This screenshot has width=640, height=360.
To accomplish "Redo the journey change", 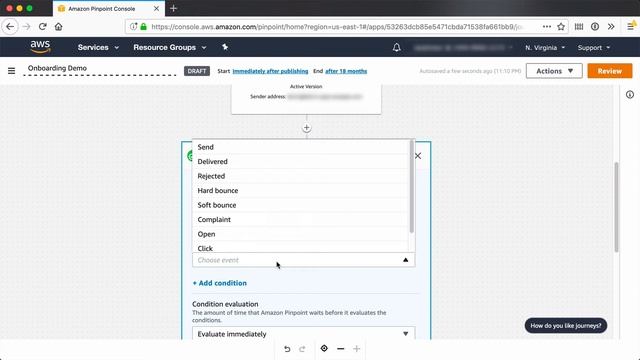I will [x=302, y=349].
